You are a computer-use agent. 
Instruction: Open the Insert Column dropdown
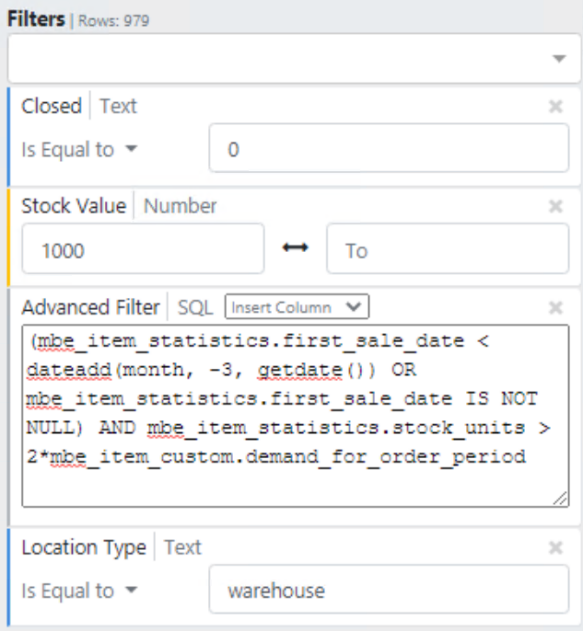[x=297, y=307]
